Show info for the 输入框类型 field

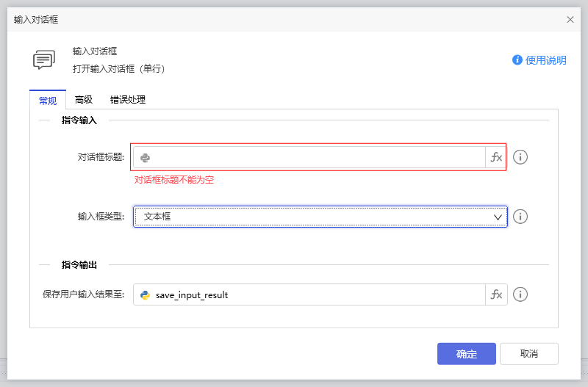(520, 217)
